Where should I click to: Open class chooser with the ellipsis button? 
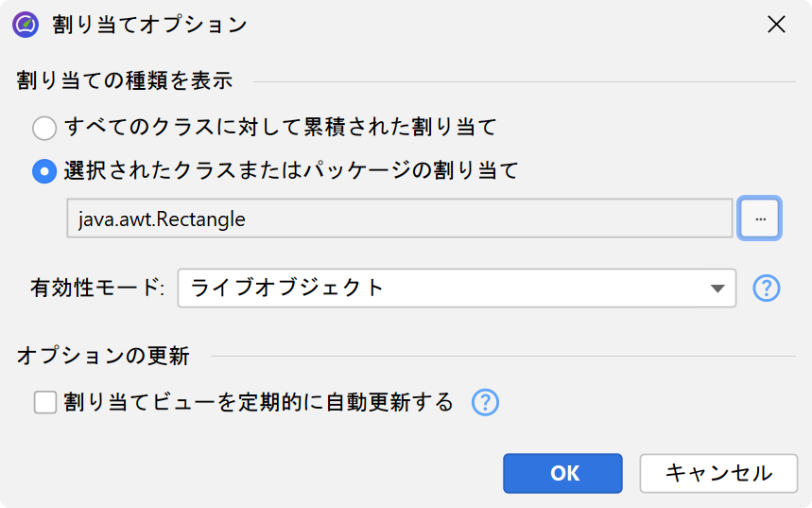760,219
